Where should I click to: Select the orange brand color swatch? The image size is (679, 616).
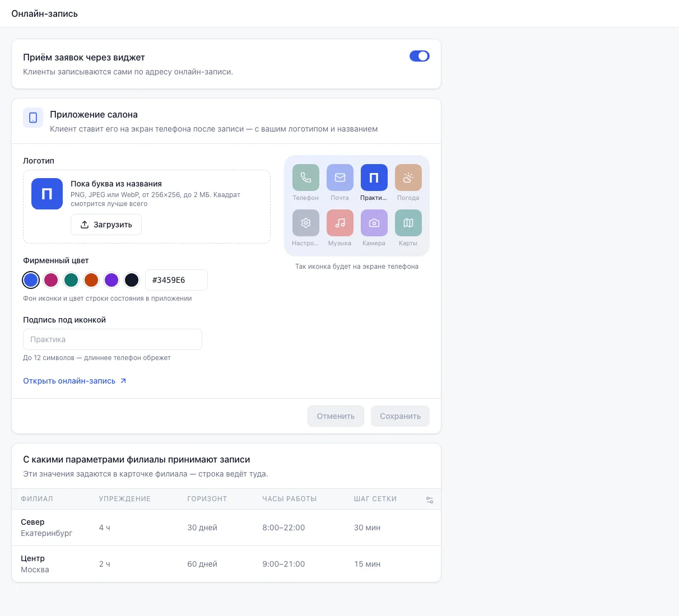pyautogui.click(x=91, y=280)
